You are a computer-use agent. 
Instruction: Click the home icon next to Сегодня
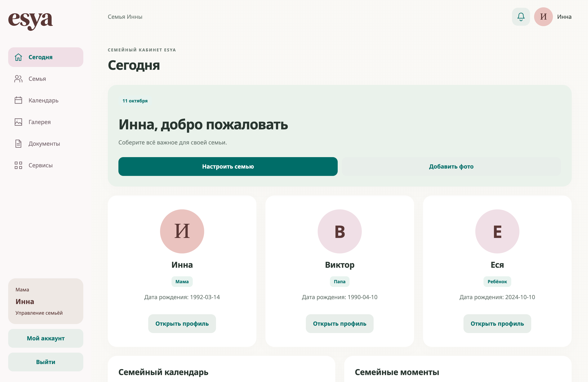coord(18,57)
